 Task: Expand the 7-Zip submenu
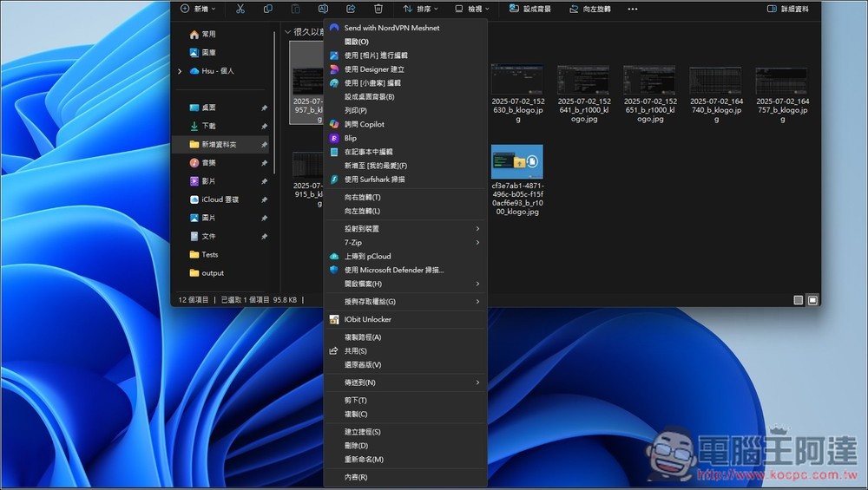tap(405, 242)
